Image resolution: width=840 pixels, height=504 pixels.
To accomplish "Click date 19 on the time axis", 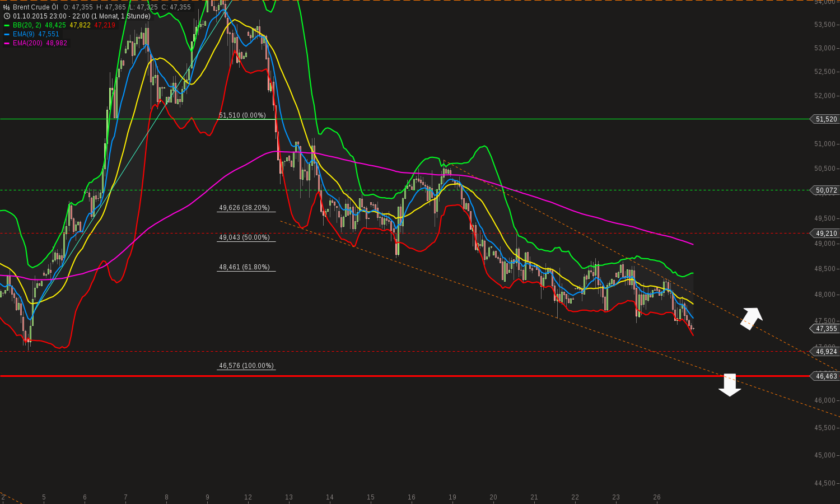I will pyautogui.click(x=452, y=497).
